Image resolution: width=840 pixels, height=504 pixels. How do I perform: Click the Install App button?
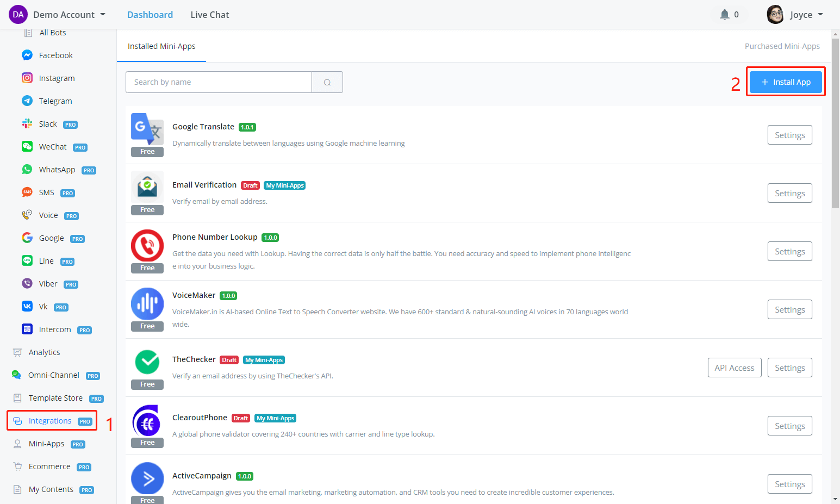(x=786, y=82)
